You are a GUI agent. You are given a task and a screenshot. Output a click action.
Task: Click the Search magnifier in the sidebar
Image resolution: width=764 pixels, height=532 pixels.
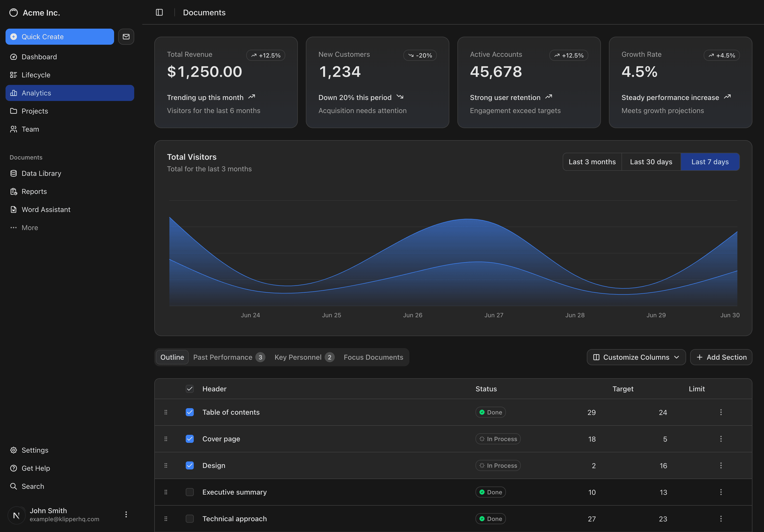point(14,486)
